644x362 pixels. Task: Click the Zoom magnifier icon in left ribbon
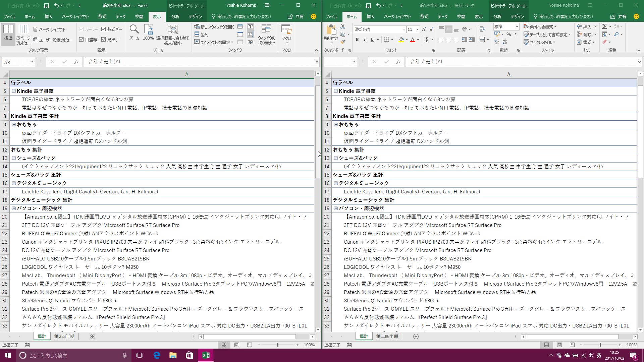134,30
